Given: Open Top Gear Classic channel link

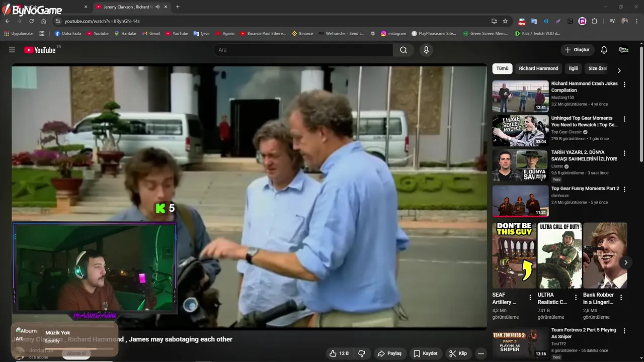Looking at the screenshot, I should point(566,132).
